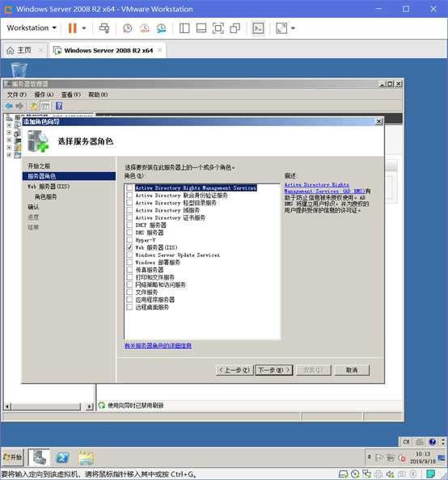Viewport: 448px width, 480px height.
Task: Open the 开始 Start button in guest taskbar
Action: [12, 457]
